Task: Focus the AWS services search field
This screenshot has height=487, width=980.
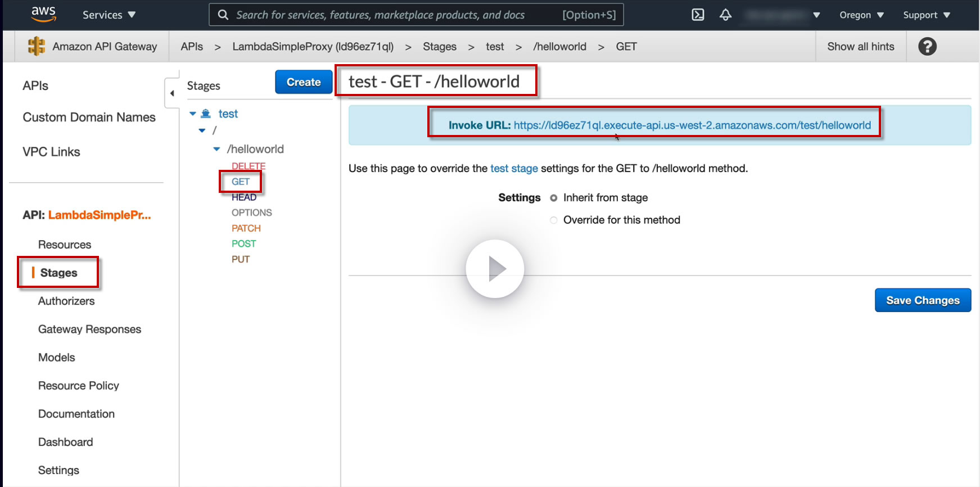Action: pos(416,15)
